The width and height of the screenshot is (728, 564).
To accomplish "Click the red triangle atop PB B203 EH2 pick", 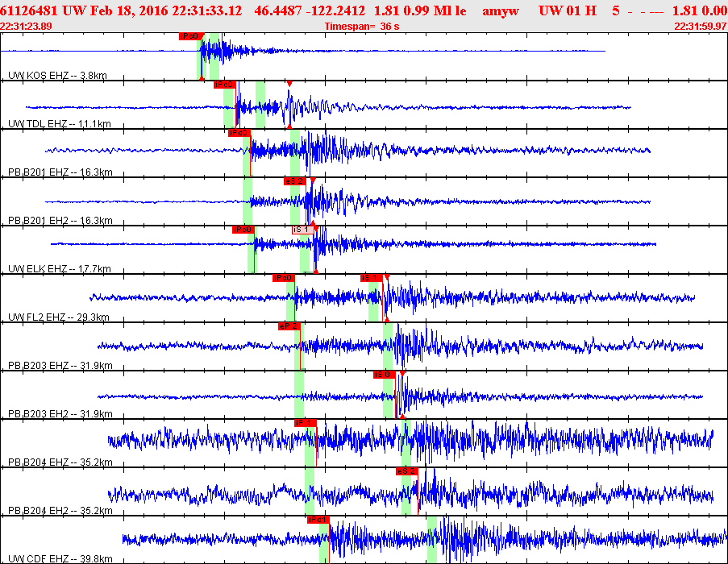I will (x=402, y=374).
